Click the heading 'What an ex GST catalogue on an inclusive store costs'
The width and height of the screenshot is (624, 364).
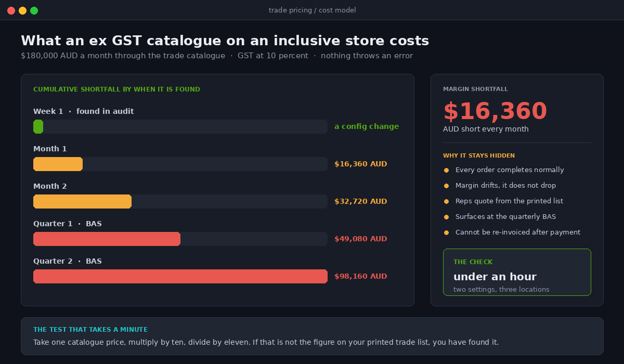point(225,41)
